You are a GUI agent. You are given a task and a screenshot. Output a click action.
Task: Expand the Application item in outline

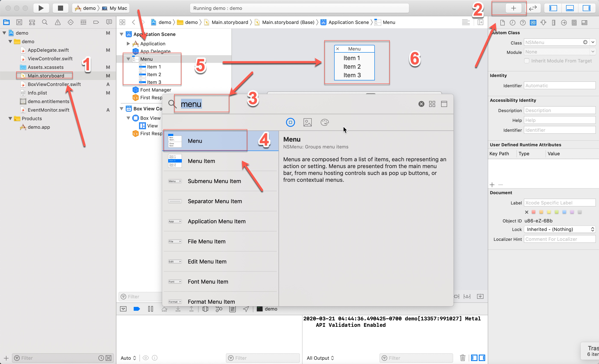[x=128, y=44]
